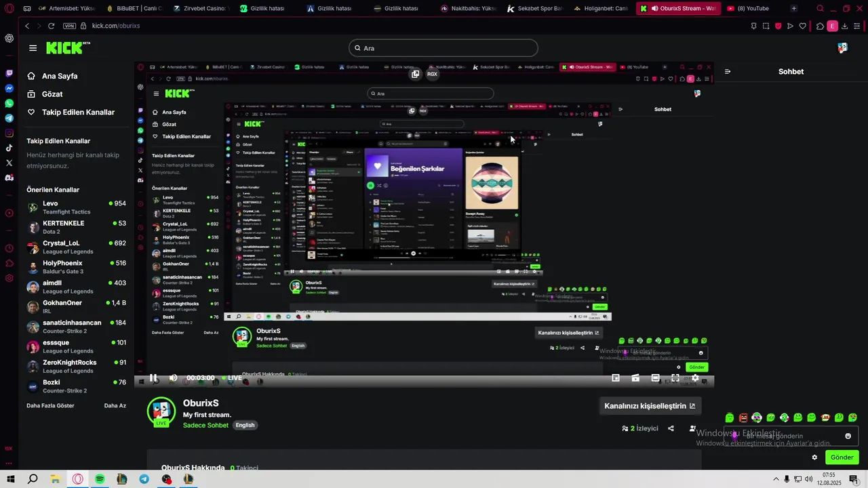Insert first green Kick emote
The height and width of the screenshot is (488, 868).
point(730,418)
